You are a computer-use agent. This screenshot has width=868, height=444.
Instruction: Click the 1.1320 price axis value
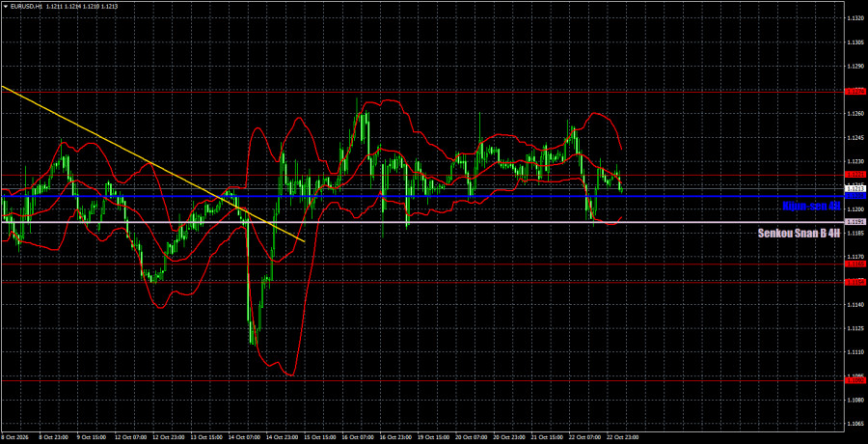coord(854,18)
